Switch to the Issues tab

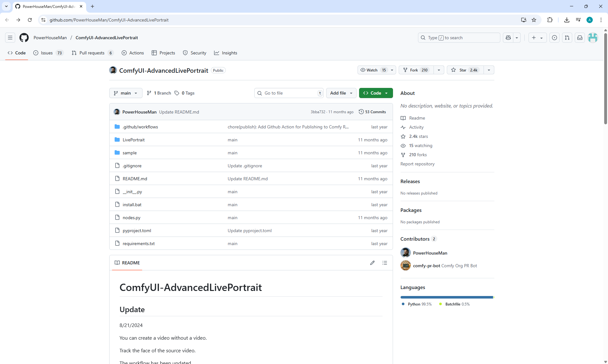click(x=47, y=53)
